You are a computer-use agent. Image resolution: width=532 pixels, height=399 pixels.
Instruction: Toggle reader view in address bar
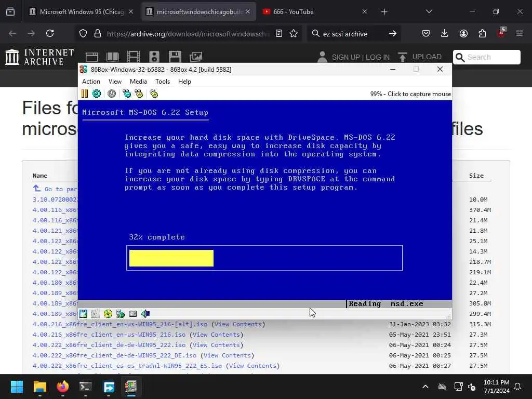point(279,33)
